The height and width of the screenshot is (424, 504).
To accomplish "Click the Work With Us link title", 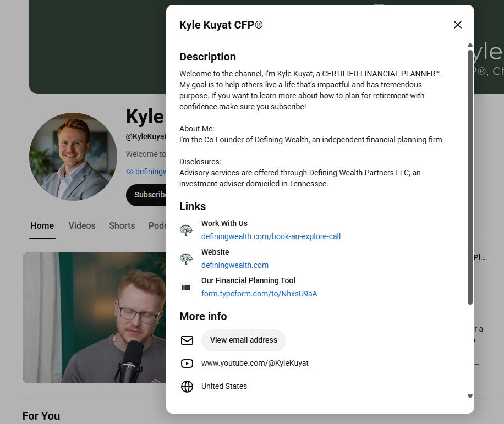I will coord(224,223).
